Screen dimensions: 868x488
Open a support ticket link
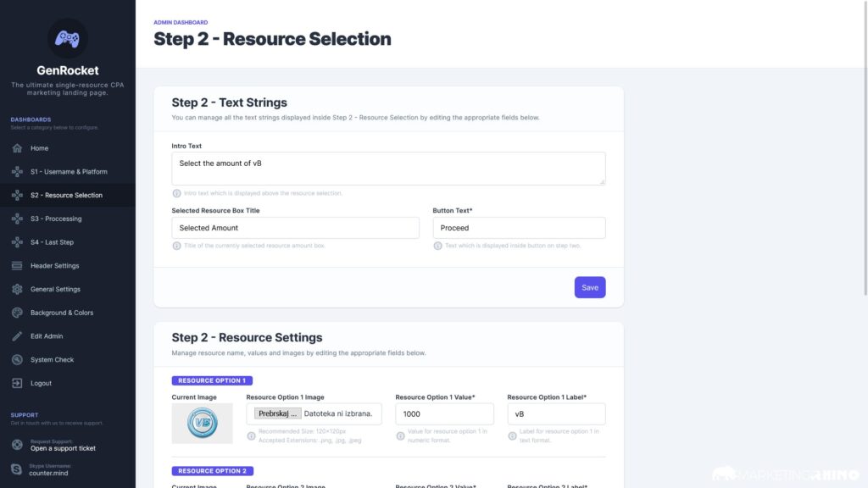point(63,448)
